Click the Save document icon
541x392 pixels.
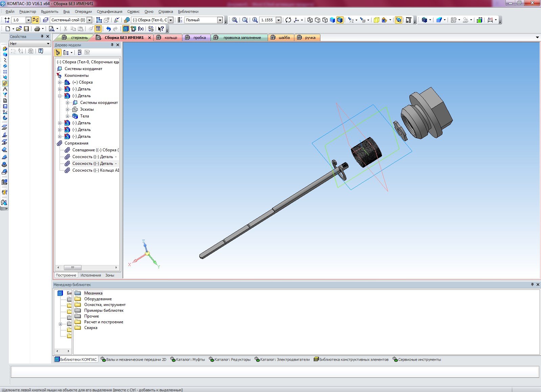point(26,29)
